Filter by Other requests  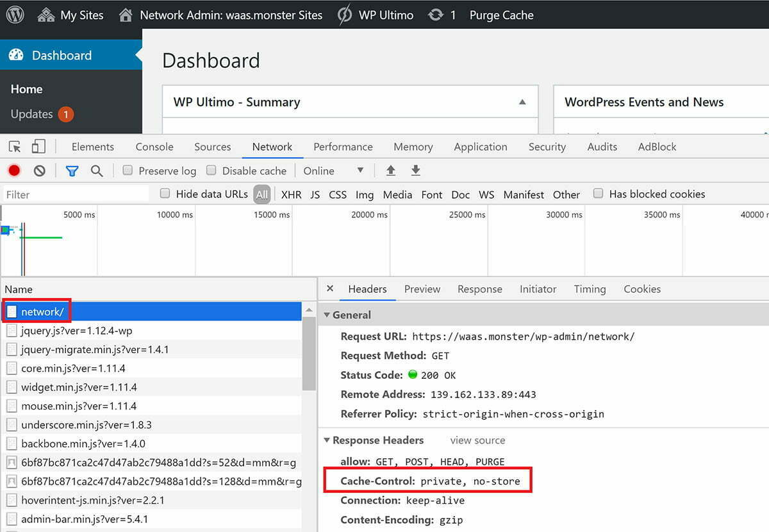click(566, 194)
